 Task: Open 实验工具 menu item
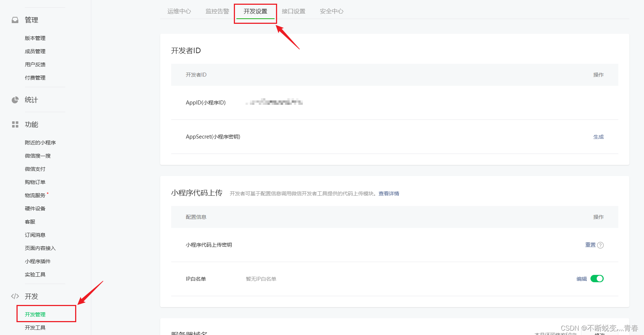click(35, 275)
